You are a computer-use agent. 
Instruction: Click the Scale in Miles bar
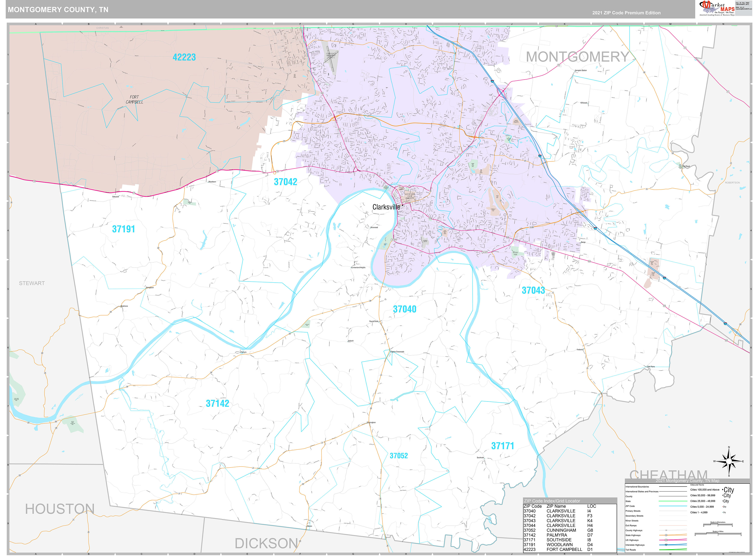pyautogui.click(x=718, y=534)
